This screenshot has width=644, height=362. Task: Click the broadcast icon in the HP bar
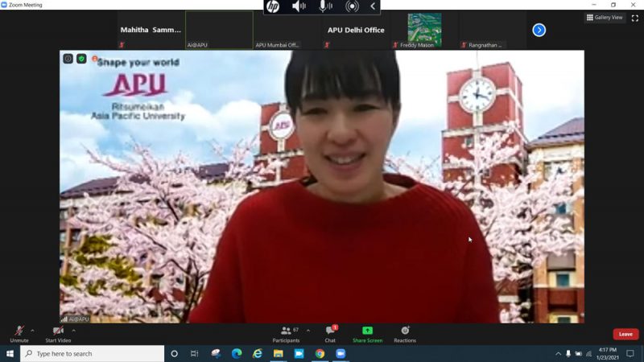pos(352,6)
